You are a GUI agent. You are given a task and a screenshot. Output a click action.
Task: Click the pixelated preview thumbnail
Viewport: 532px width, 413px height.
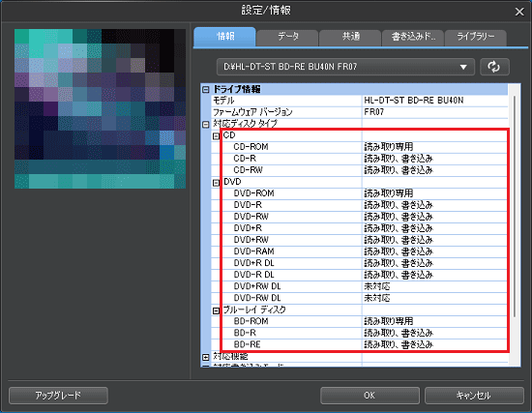point(100,108)
